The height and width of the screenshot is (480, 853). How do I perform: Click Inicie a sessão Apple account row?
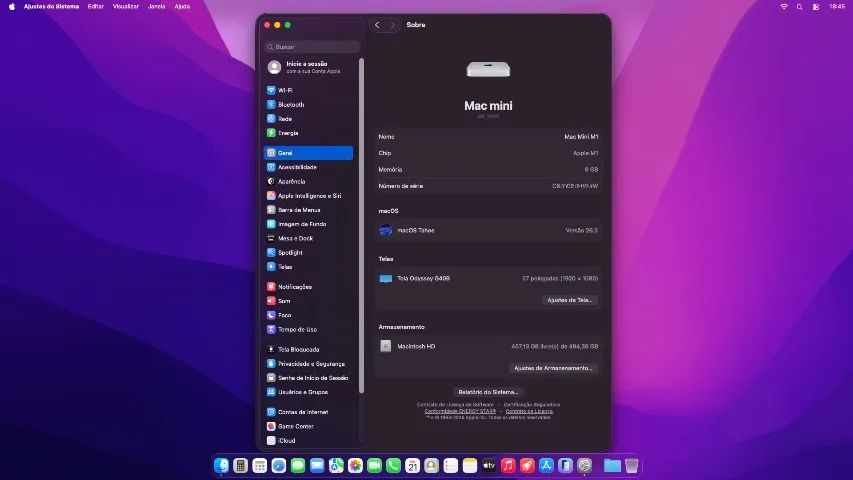coord(308,67)
